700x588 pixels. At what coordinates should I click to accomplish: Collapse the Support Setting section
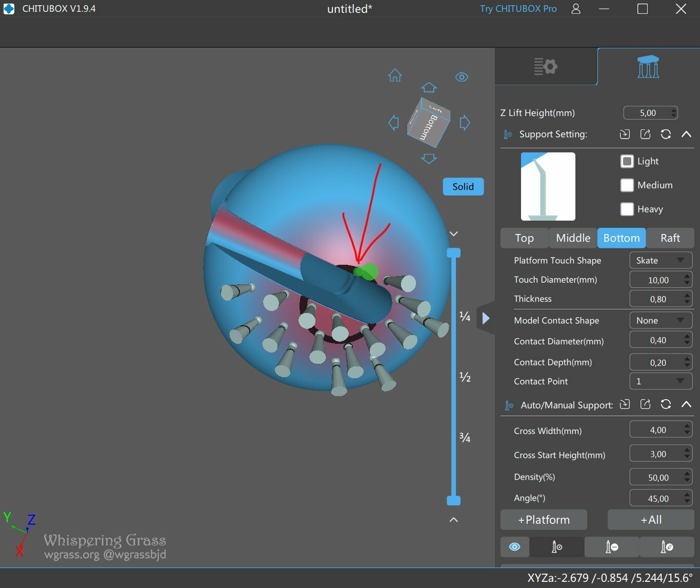(x=686, y=134)
